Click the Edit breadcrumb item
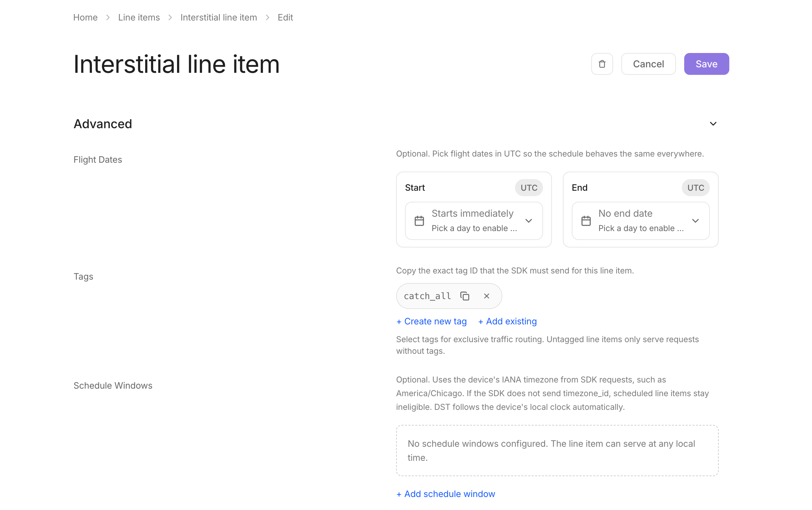The image size is (812, 510). 285,17
